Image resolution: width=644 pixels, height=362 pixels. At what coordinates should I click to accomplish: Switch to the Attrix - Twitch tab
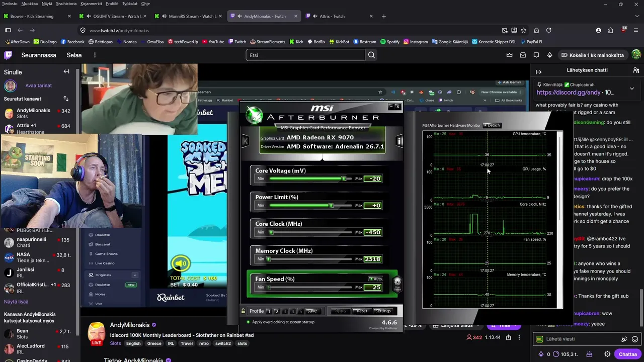click(x=340, y=16)
